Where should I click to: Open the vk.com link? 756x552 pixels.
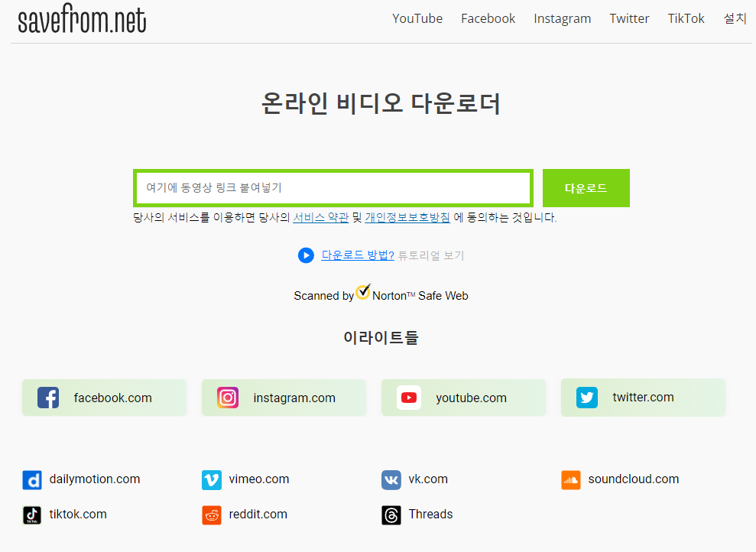(428, 479)
